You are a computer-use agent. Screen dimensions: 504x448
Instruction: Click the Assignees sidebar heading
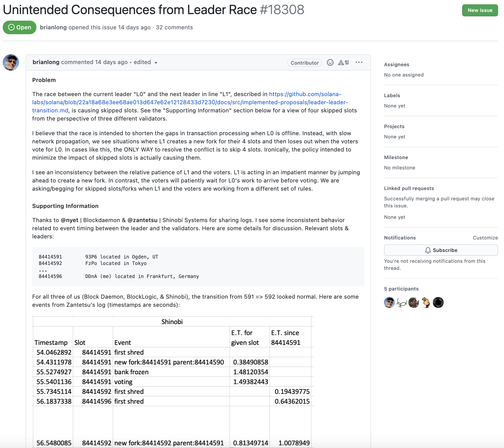tap(396, 65)
